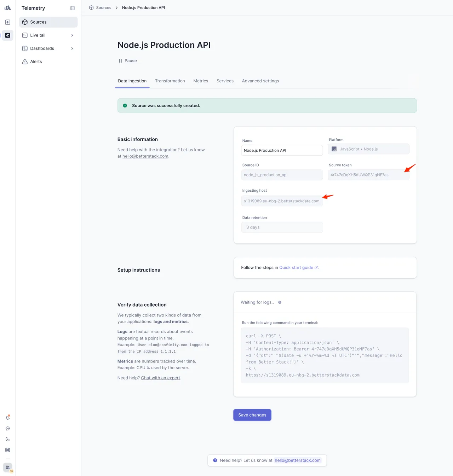Click the Sources cube icon in sidebar
The width and height of the screenshot is (453, 476).
pyautogui.click(x=25, y=22)
